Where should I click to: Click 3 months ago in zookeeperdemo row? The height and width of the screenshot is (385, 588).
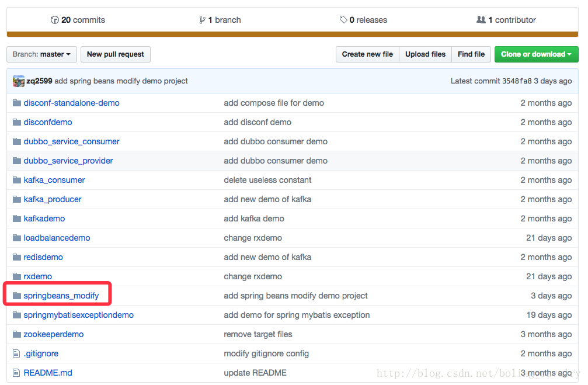pyautogui.click(x=546, y=334)
